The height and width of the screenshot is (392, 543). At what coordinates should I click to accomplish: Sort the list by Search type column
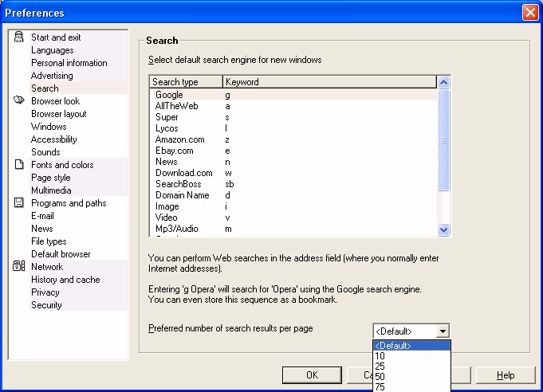tap(185, 81)
